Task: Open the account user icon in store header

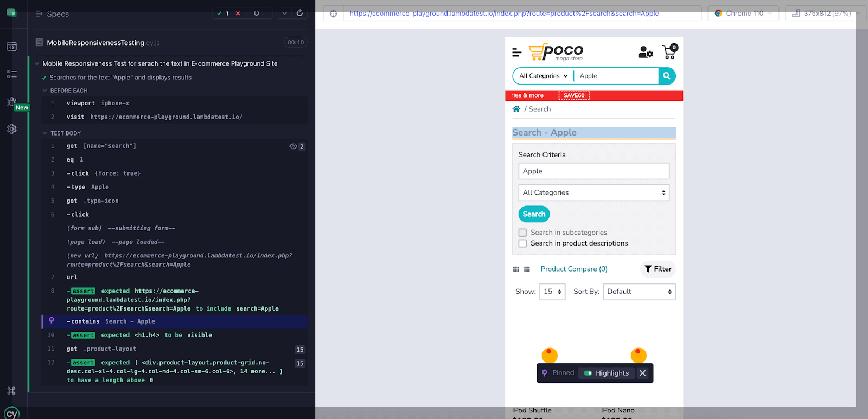Action: pos(646,52)
